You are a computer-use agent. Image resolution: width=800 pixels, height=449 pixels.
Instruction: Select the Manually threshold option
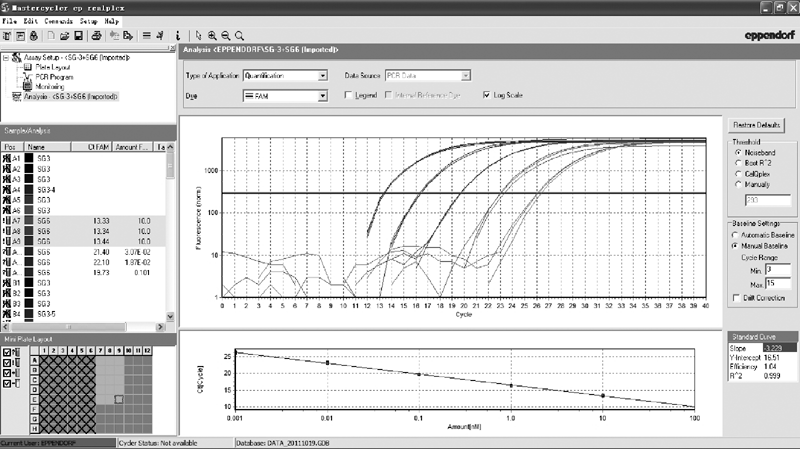click(x=738, y=185)
